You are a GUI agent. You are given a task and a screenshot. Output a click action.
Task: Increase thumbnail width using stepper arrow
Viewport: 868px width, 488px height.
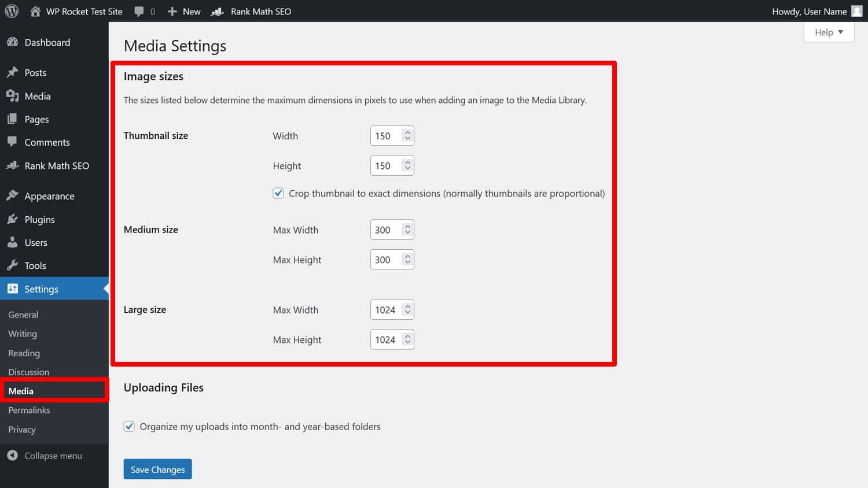(408, 132)
